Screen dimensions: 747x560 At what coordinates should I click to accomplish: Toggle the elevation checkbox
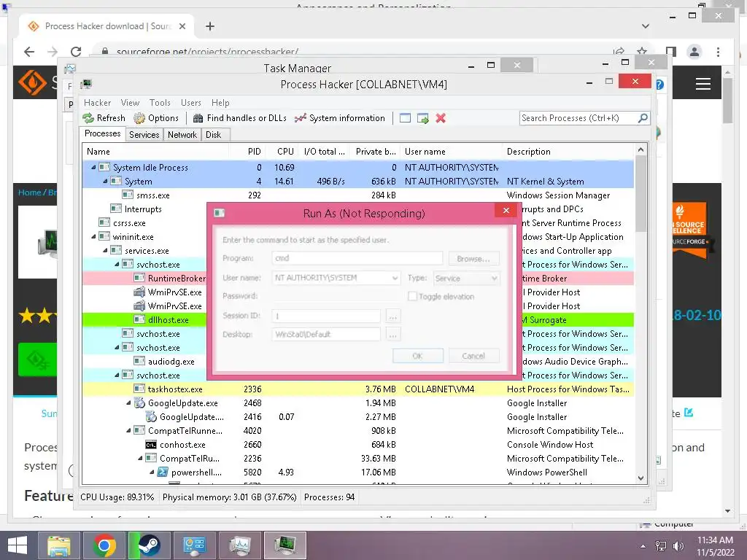tap(413, 296)
